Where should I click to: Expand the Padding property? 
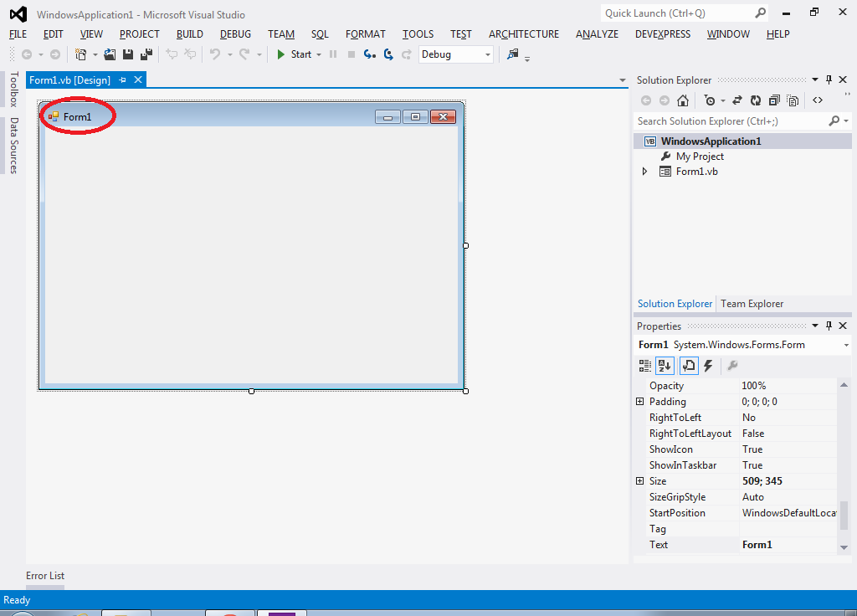click(x=640, y=402)
